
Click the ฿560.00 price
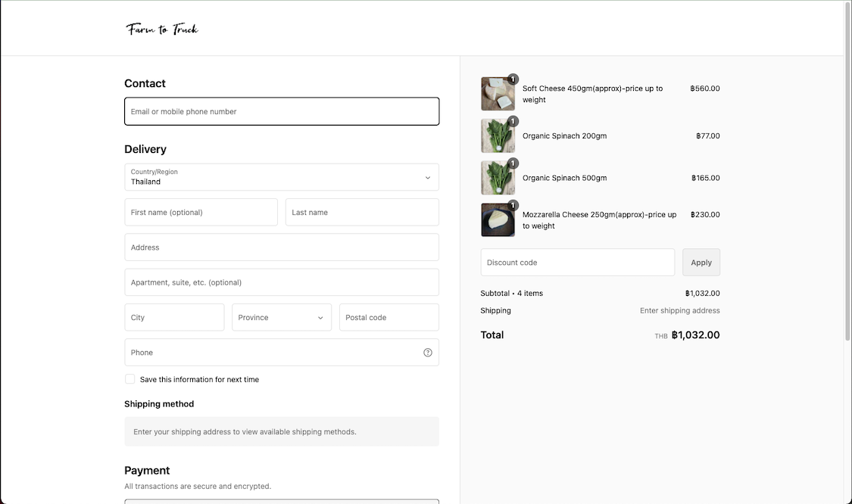click(705, 88)
